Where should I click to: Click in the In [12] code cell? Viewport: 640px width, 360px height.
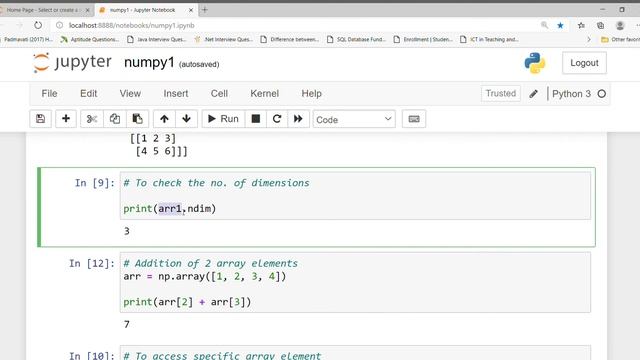tap(355, 282)
